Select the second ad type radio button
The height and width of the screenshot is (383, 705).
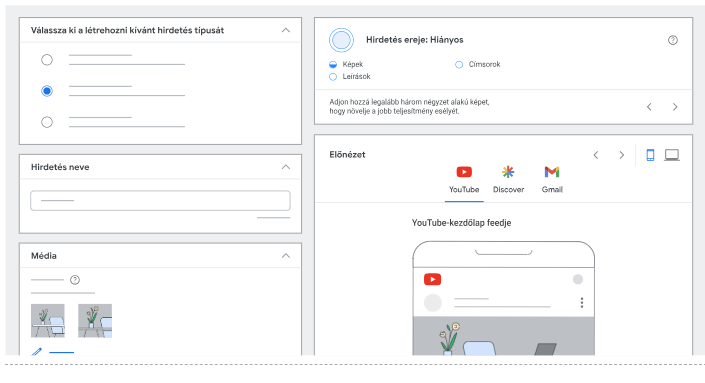pyautogui.click(x=47, y=91)
